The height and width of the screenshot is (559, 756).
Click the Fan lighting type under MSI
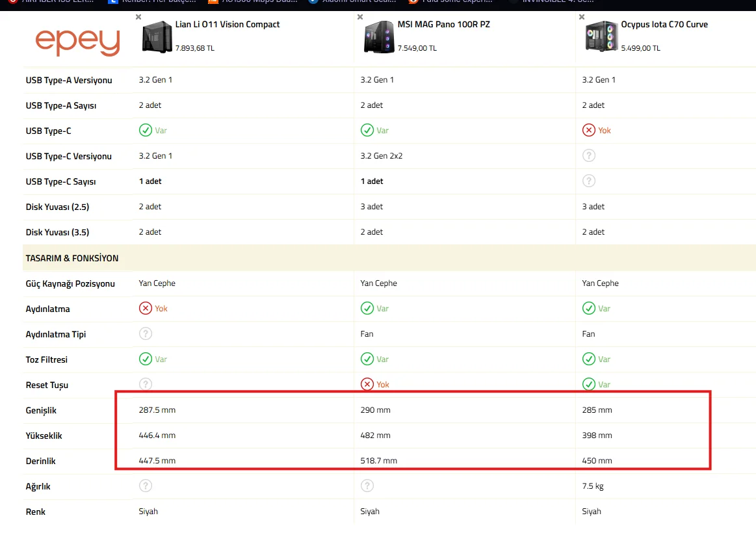coord(367,333)
